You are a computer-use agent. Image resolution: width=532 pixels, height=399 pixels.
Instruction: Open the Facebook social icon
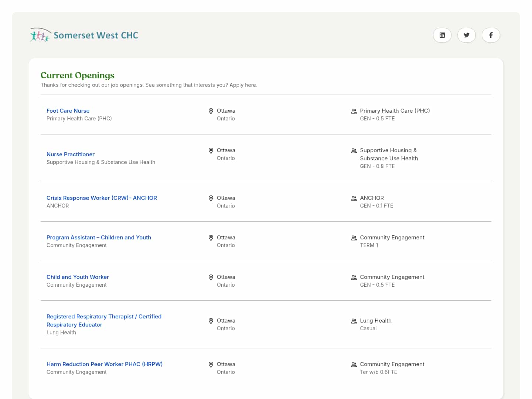[x=491, y=35]
